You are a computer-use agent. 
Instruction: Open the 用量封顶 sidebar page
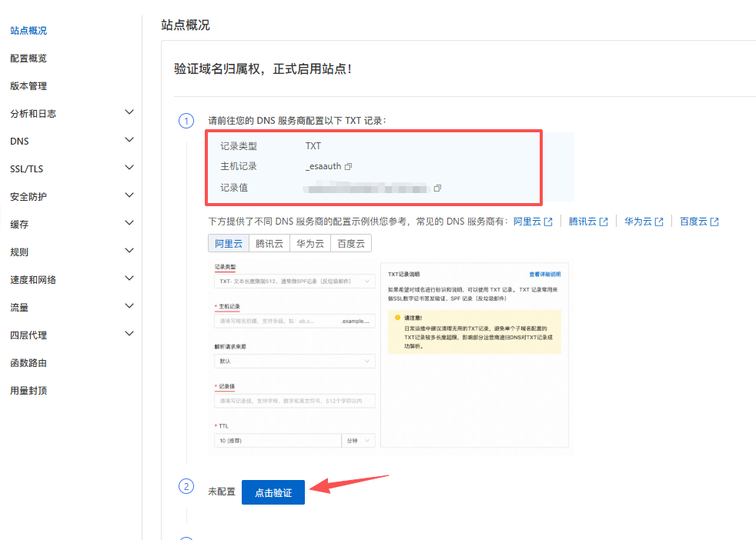[28, 391]
